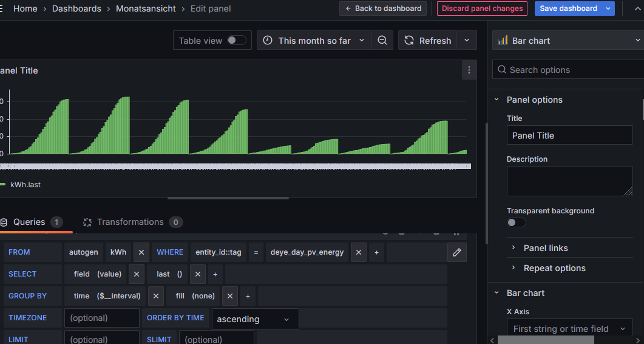This screenshot has height=344, width=644.
Task: Expand the Panel links section
Action: tap(545, 248)
